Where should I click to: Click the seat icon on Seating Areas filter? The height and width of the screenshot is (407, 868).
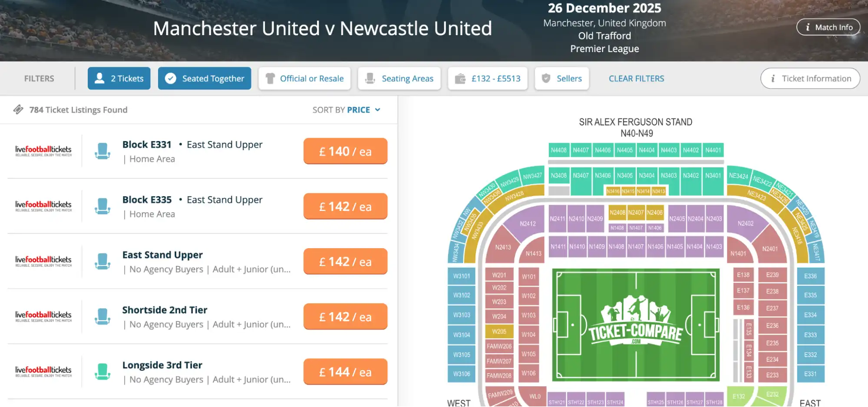coord(370,78)
